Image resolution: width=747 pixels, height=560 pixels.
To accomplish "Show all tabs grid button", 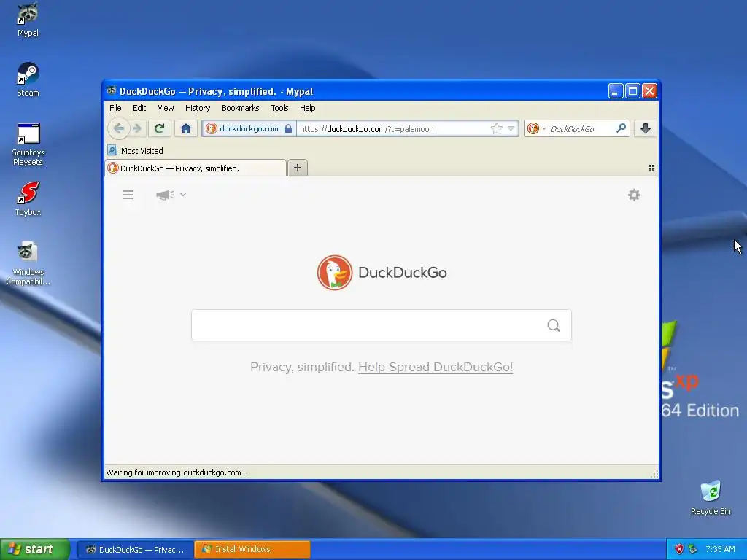I will click(x=651, y=168).
